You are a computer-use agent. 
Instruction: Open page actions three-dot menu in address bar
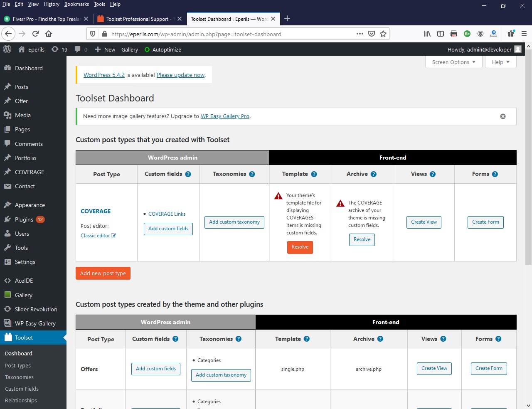coord(360,34)
